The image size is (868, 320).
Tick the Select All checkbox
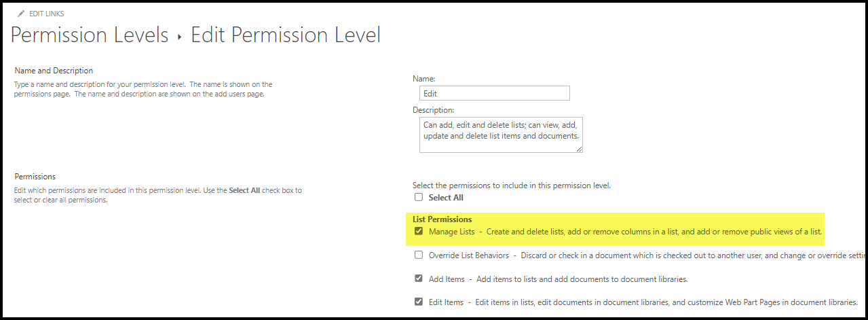[x=419, y=198]
